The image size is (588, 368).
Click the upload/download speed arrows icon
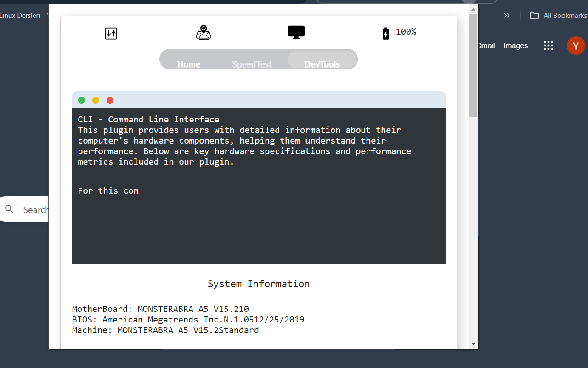[x=111, y=33]
